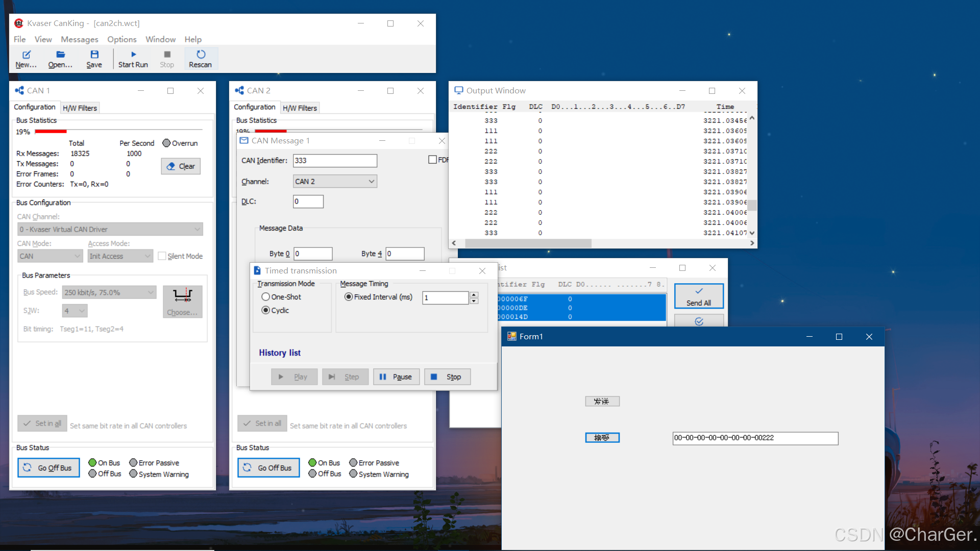Open the Messages menu

pyautogui.click(x=79, y=39)
